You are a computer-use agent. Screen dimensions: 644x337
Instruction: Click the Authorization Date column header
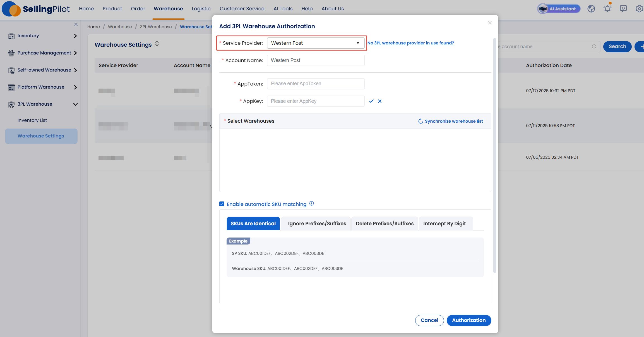[549, 65]
